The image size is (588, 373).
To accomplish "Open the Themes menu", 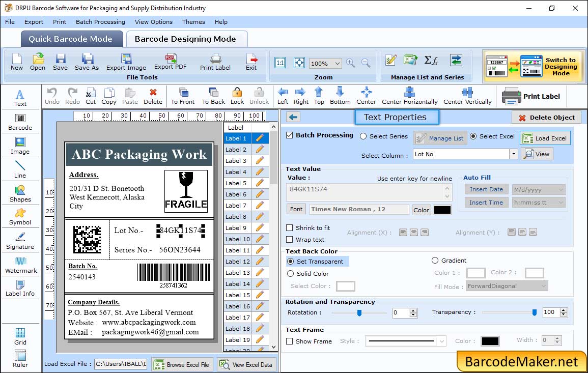I will [x=193, y=22].
